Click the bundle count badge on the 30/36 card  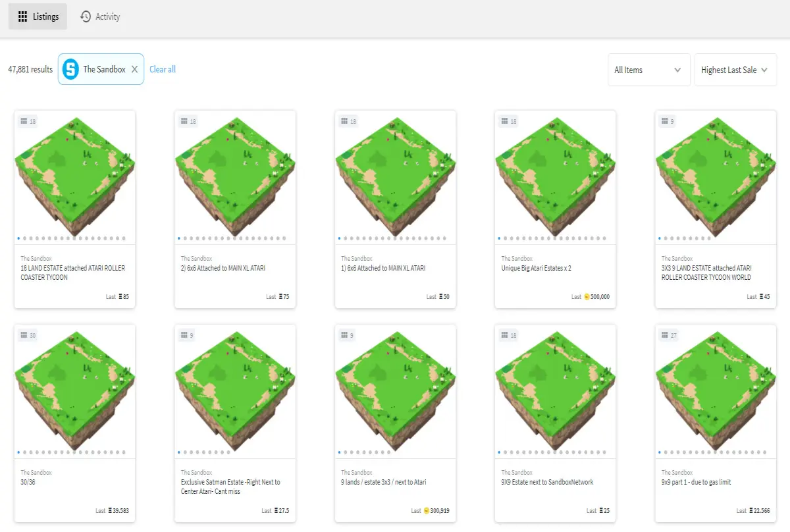point(28,335)
